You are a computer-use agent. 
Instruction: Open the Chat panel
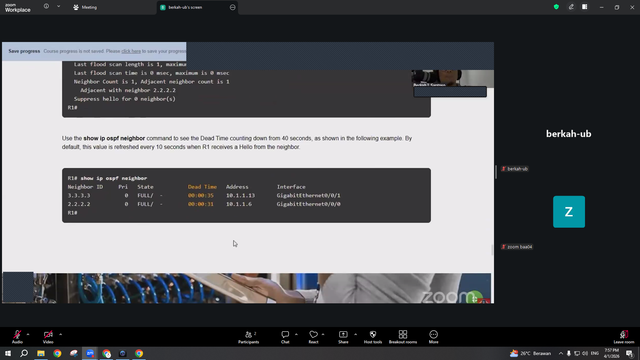[285, 337]
